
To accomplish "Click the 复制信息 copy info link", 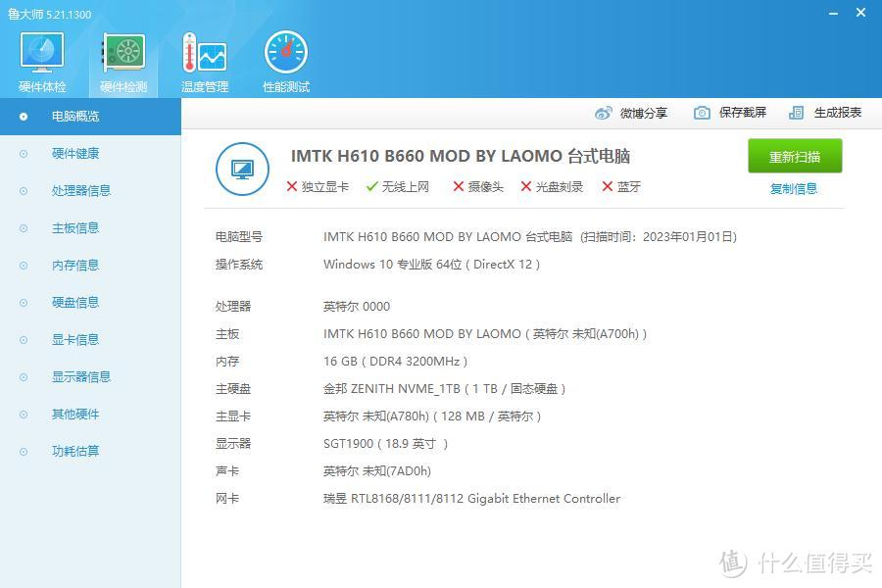I will coord(794,188).
